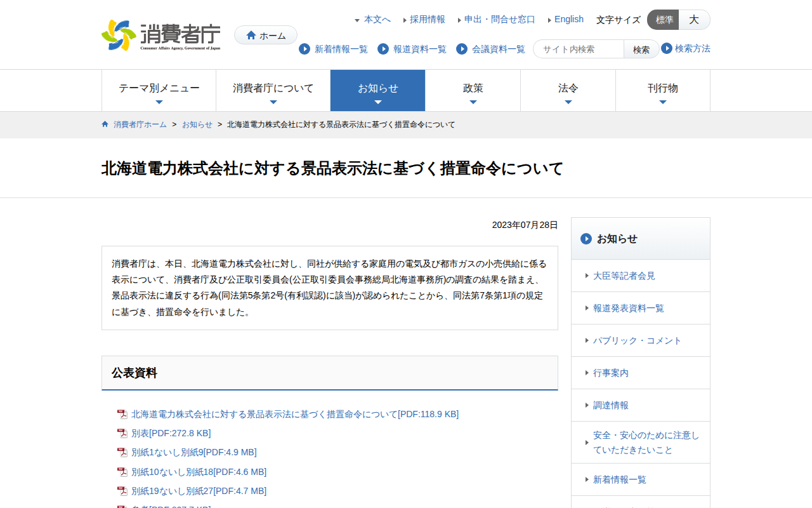This screenshot has height=508, width=812.
Task: Click the arrow icon beside 検索方法
Action: pyautogui.click(x=667, y=48)
